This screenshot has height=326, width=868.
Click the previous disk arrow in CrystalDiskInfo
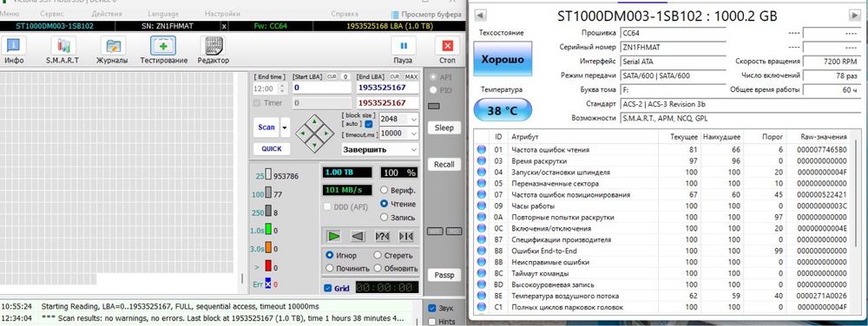click(x=481, y=16)
